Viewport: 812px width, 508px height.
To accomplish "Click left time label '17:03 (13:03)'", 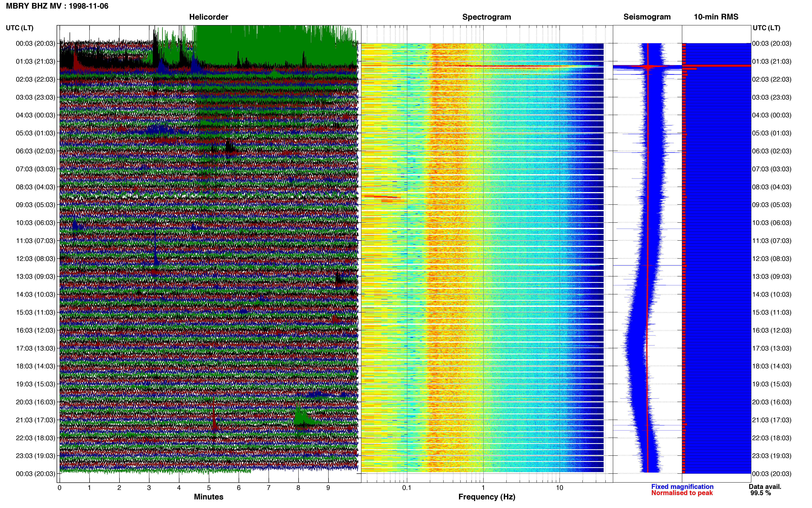I will [36, 348].
